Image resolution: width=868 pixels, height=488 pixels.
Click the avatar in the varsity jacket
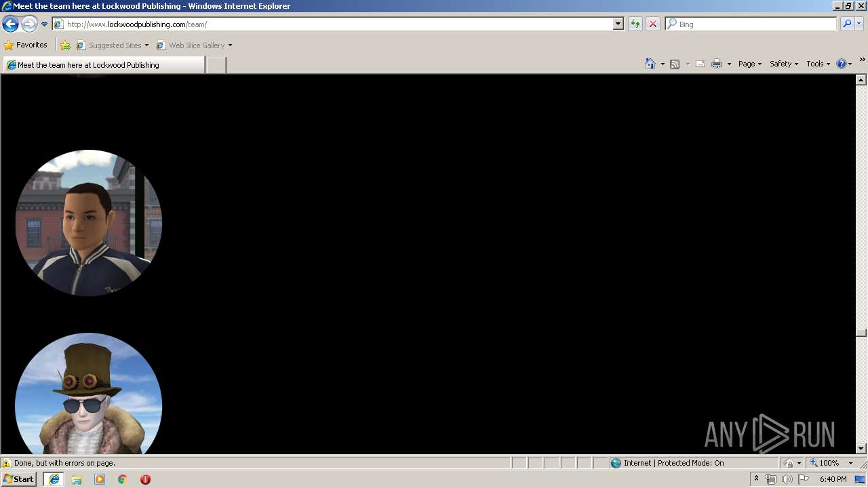click(89, 223)
